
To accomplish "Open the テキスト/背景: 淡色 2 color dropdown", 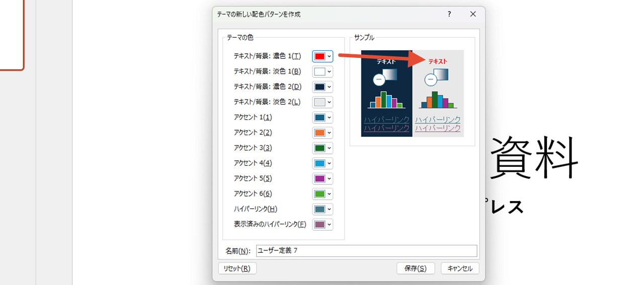I will coord(323,102).
